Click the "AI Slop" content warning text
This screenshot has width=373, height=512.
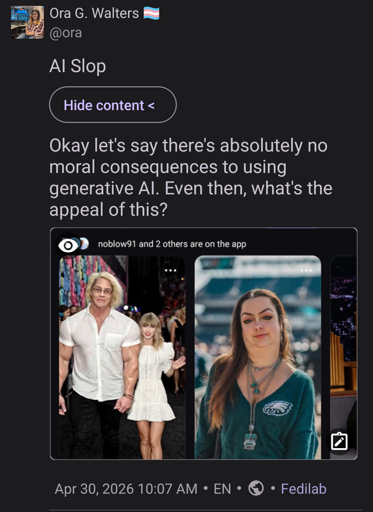(78, 66)
